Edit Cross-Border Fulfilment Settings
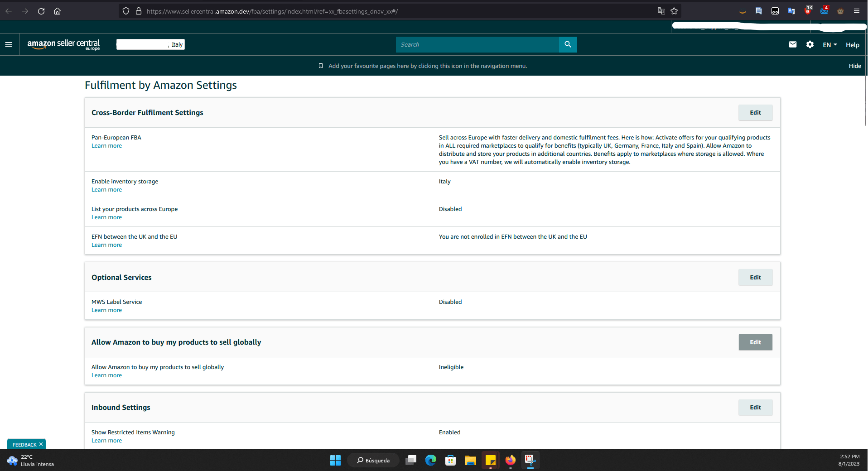Viewport: 868px width, 471px height. click(755, 113)
